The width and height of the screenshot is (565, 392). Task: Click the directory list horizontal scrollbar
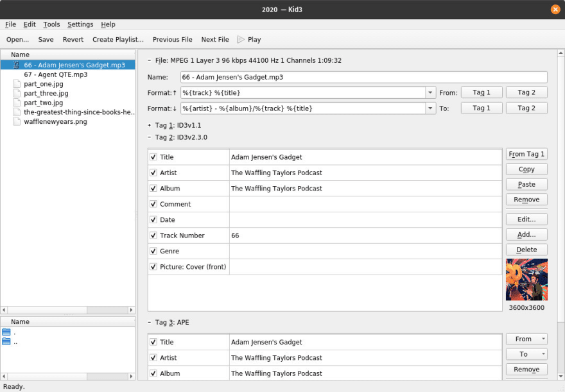point(68,377)
